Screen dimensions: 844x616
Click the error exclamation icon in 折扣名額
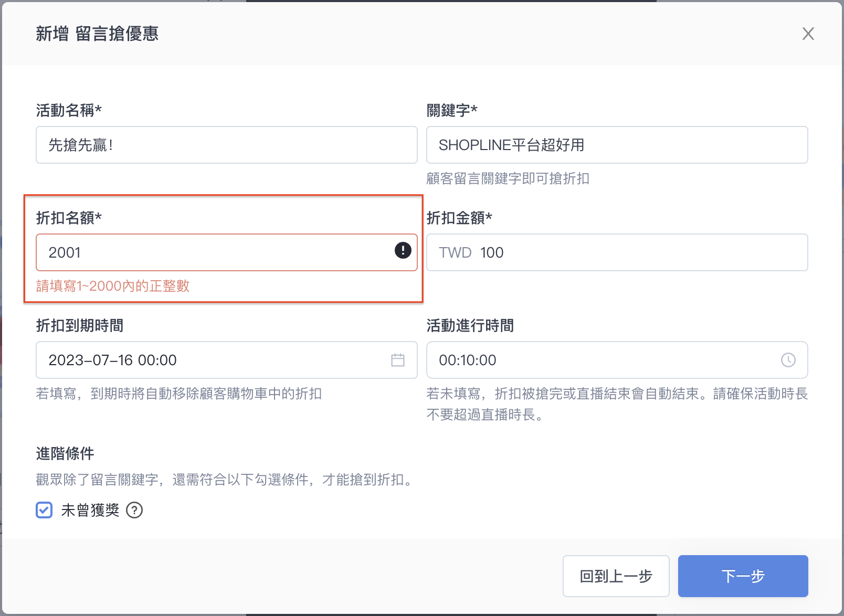pos(403,250)
